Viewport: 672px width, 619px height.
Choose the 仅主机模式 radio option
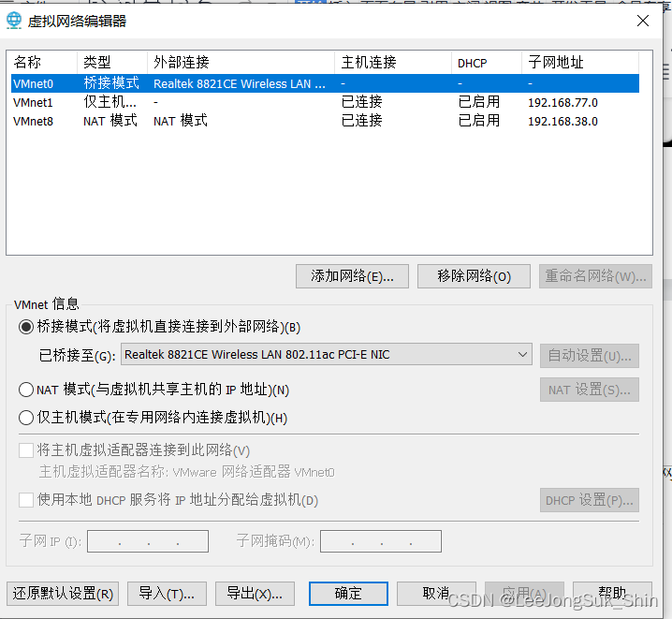coord(26,417)
